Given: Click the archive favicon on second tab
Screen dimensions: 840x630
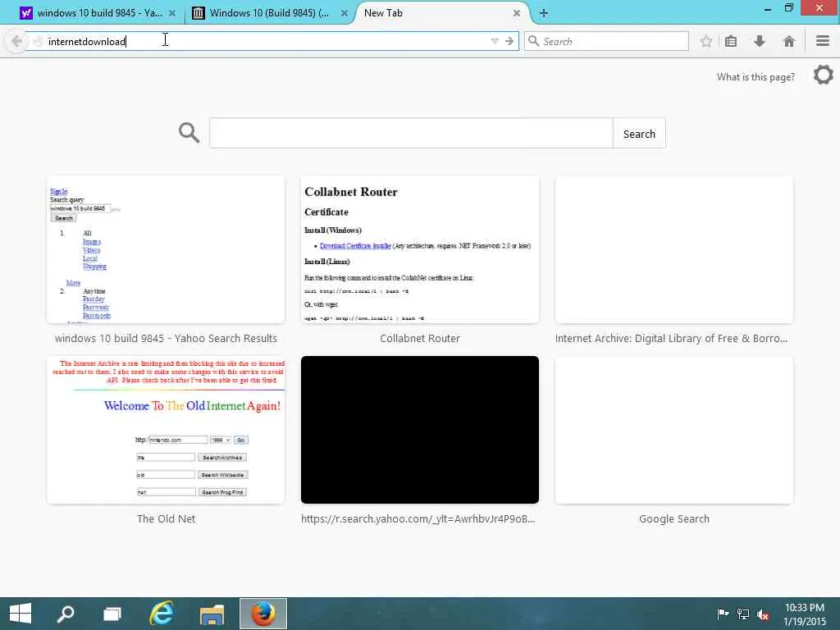Looking at the screenshot, I should 199,13.
